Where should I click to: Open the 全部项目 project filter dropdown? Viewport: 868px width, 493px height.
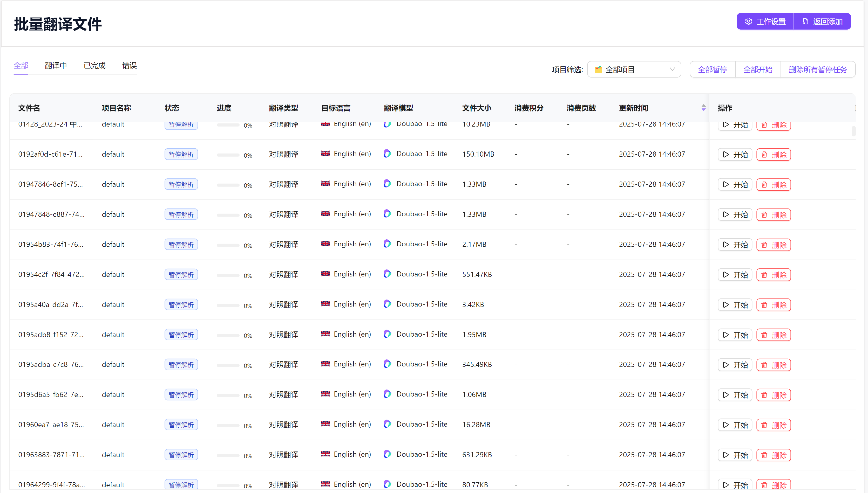pos(634,70)
